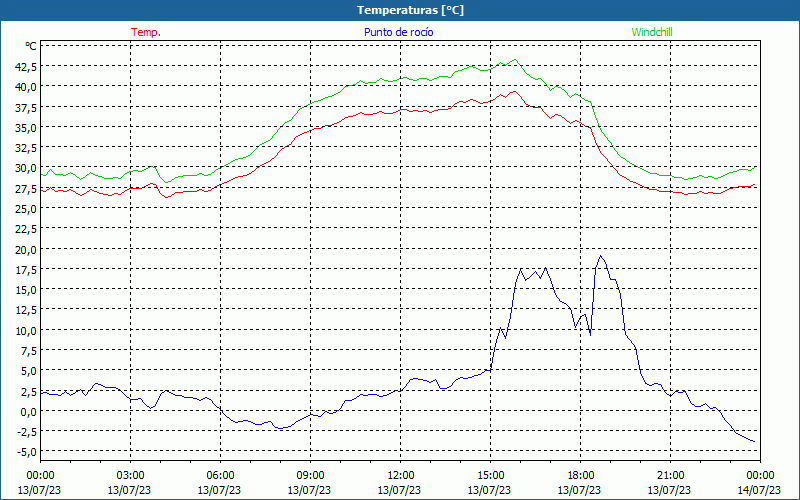
Task: Click the 18:00 time axis label
Action: coord(581,476)
